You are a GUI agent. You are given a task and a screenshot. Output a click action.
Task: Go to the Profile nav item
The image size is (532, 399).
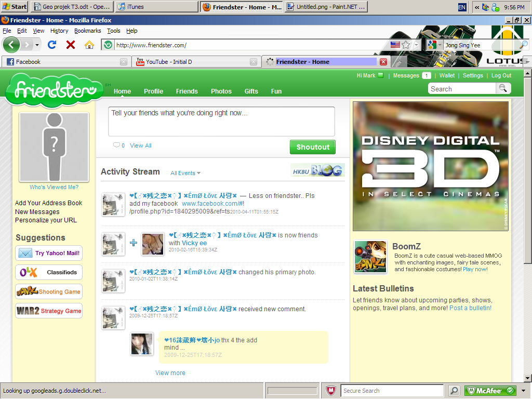(x=153, y=91)
